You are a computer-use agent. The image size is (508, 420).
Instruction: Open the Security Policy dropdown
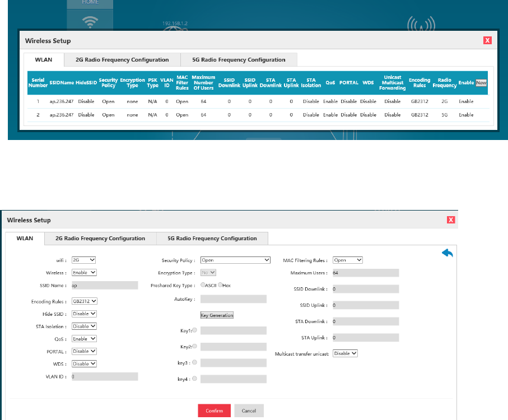235,260
